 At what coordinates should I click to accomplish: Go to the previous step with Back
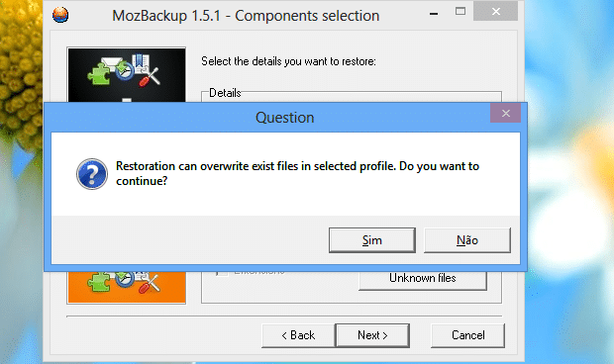tap(298, 335)
